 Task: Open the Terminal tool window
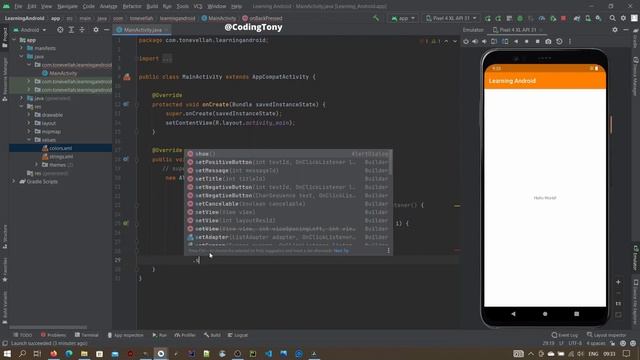coord(87,335)
